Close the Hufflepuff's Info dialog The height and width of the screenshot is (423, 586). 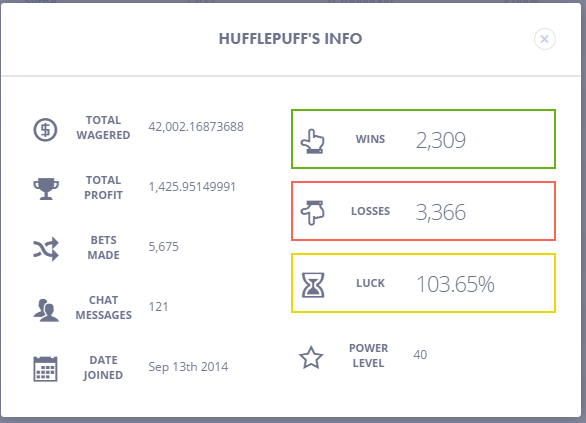pyautogui.click(x=545, y=39)
